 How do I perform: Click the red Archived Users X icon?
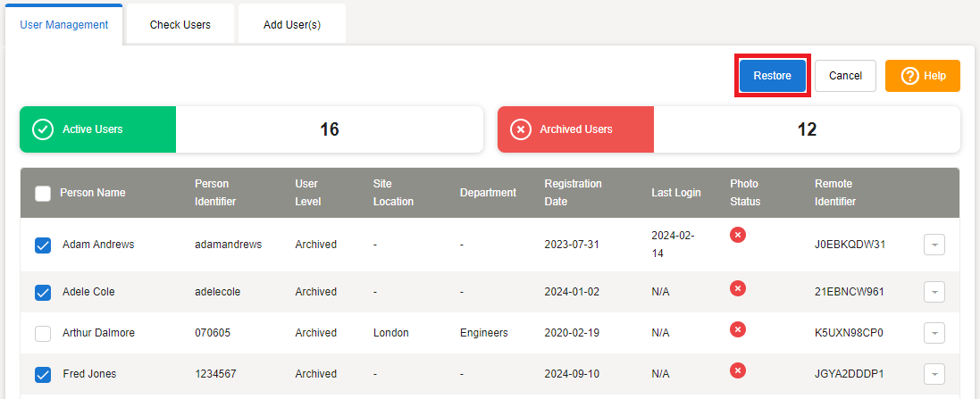click(520, 129)
